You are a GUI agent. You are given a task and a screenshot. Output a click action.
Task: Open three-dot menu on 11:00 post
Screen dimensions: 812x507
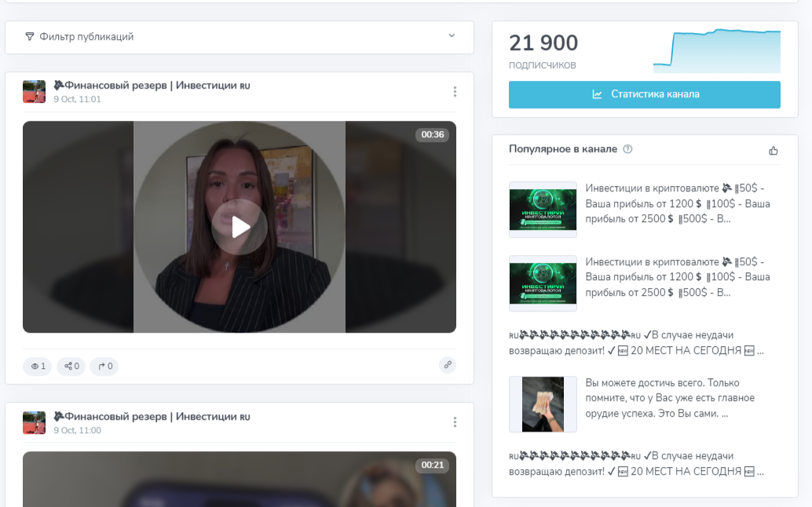click(x=455, y=422)
